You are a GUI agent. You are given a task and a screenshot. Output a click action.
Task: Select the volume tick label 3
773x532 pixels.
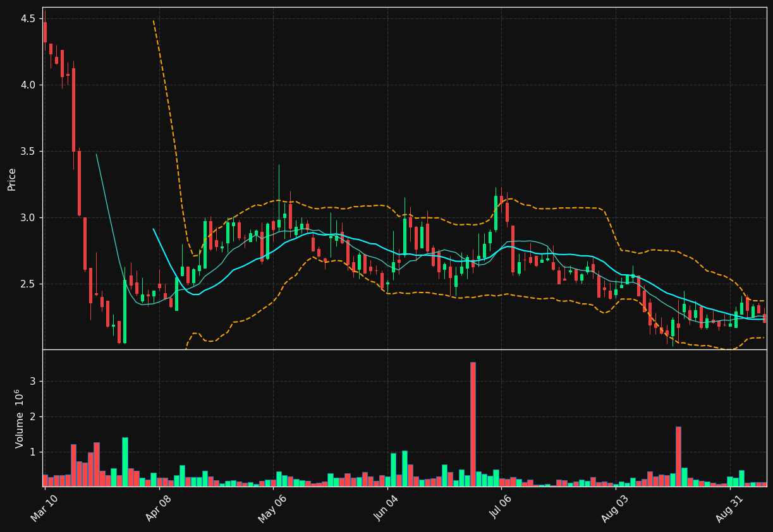[32, 382]
